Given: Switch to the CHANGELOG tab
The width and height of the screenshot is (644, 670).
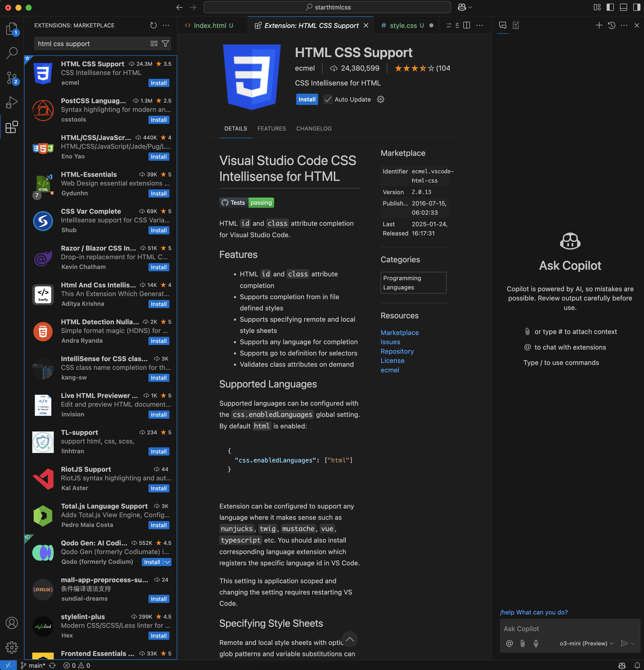Looking at the screenshot, I should click(314, 128).
